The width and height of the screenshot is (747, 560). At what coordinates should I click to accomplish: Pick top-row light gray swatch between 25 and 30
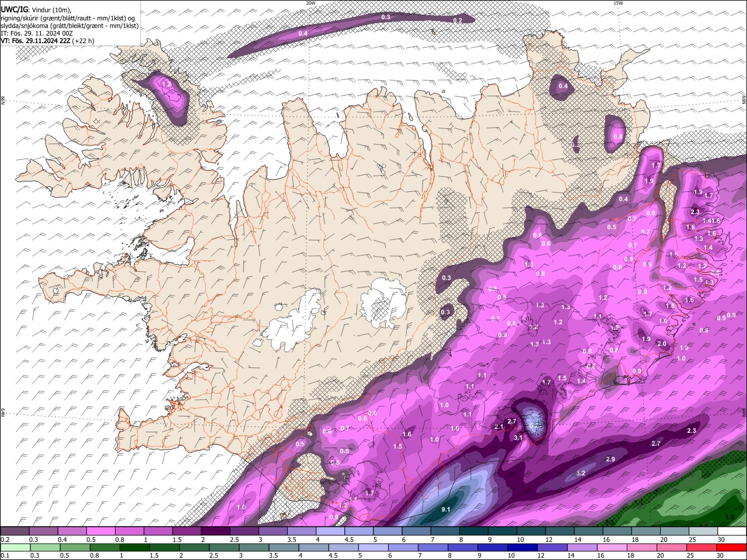pyautogui.click(x=703, y=531)
